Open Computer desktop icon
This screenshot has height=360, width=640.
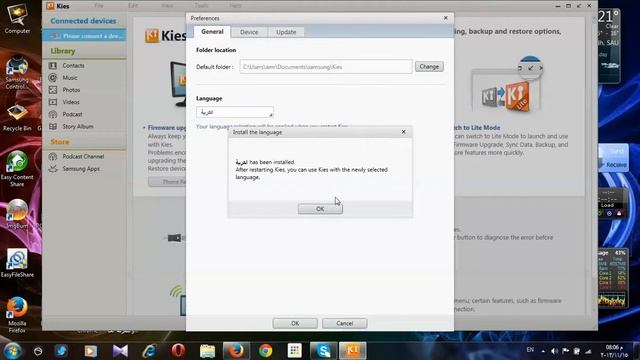(x=17, y=19)
